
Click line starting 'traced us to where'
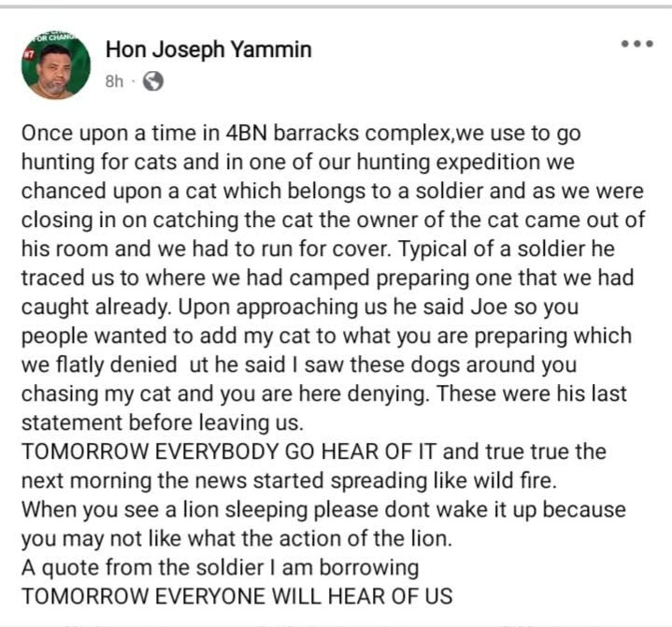pyautogui.click(x=327, y=278)
